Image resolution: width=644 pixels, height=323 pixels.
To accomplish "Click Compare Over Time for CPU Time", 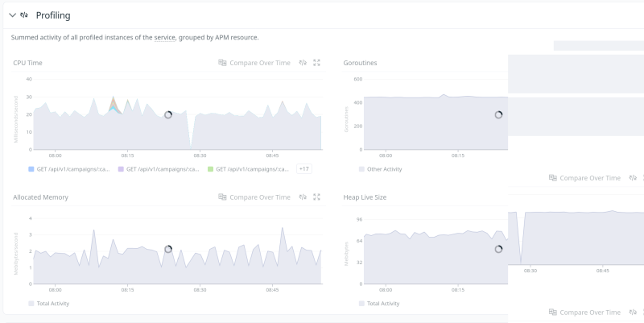I will [259, 62].
